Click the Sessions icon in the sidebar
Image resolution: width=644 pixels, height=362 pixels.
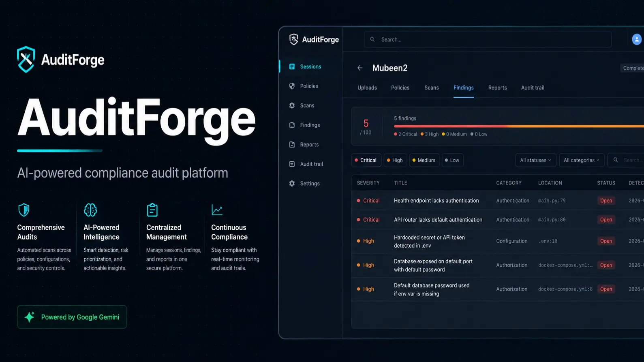292,66
